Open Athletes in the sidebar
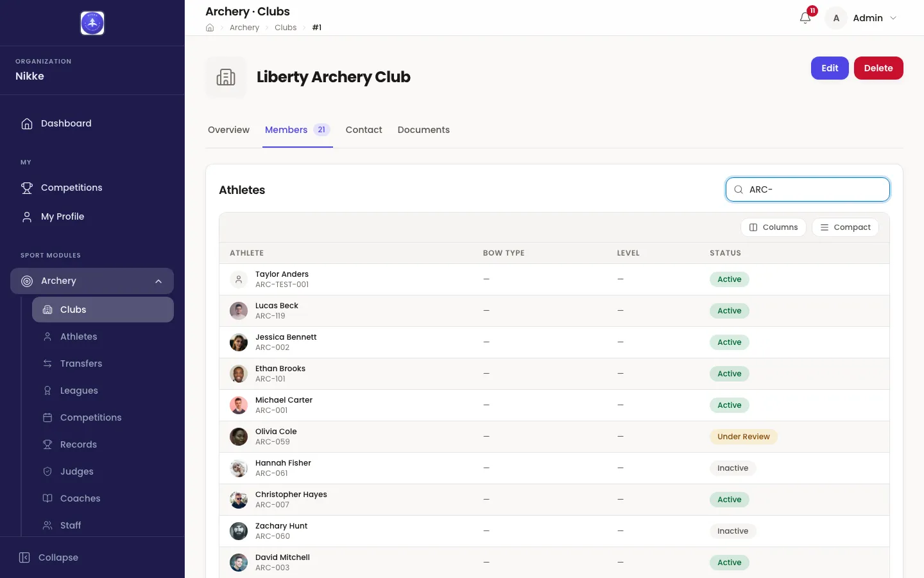This screenshot has width=924, height=578. 103,337
